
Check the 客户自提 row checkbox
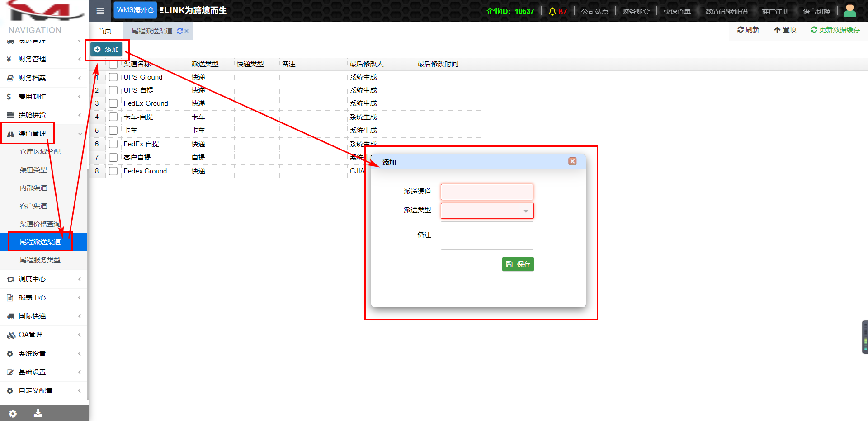(x=113, y=158)
